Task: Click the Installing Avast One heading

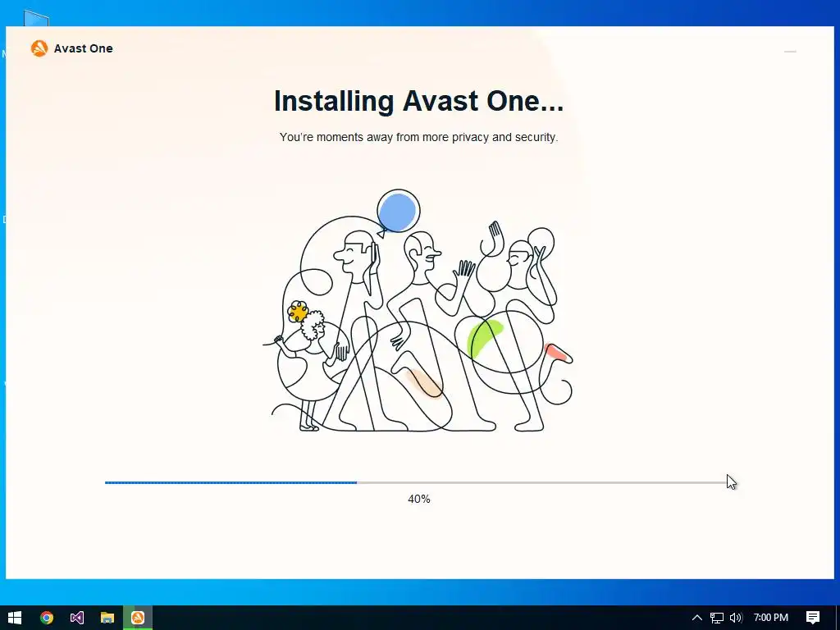Action: pyautogui.click(x=418, y=101)
